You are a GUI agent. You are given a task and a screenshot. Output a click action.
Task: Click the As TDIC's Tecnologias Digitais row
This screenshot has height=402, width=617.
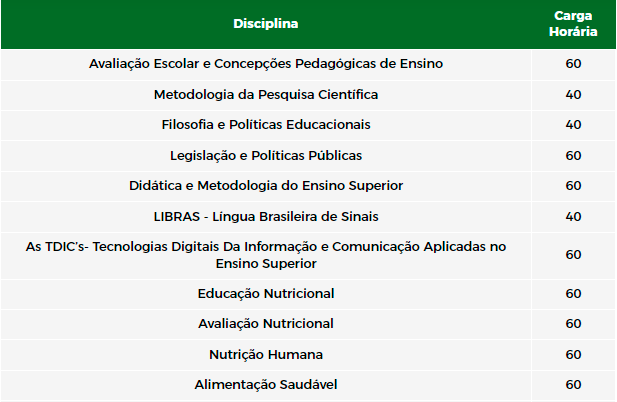(x=308, y=256)
